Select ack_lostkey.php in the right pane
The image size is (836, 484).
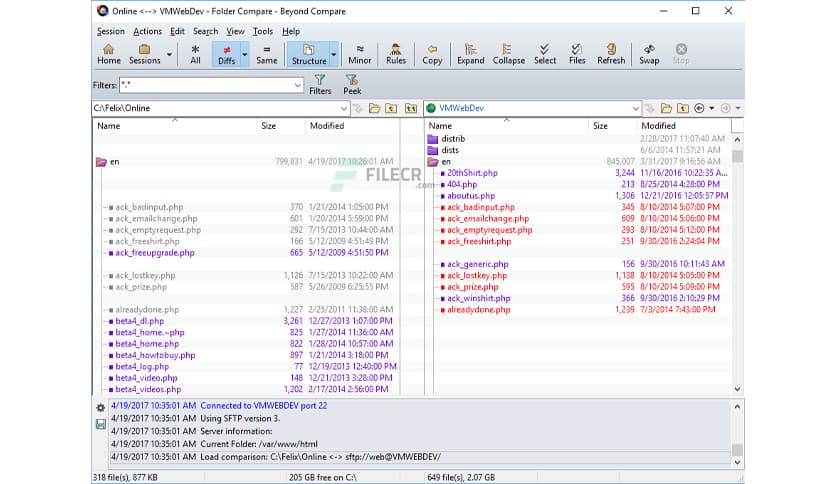[476, 275]
